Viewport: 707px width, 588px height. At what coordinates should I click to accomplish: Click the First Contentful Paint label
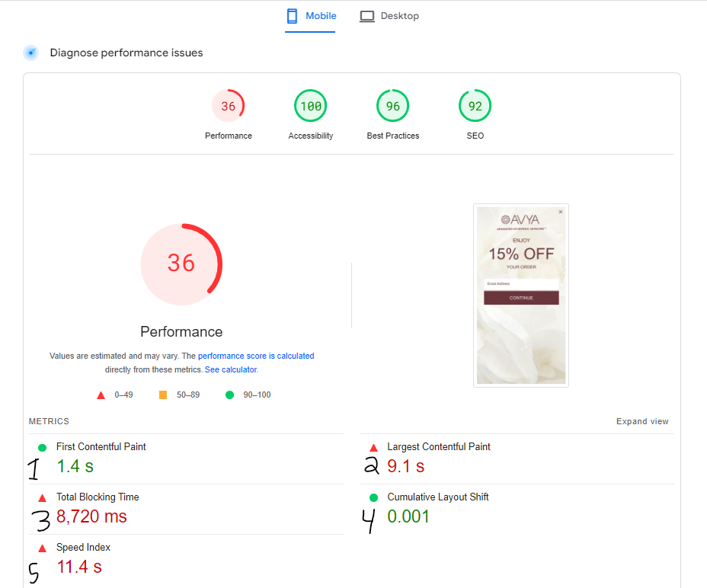(101, 447)
